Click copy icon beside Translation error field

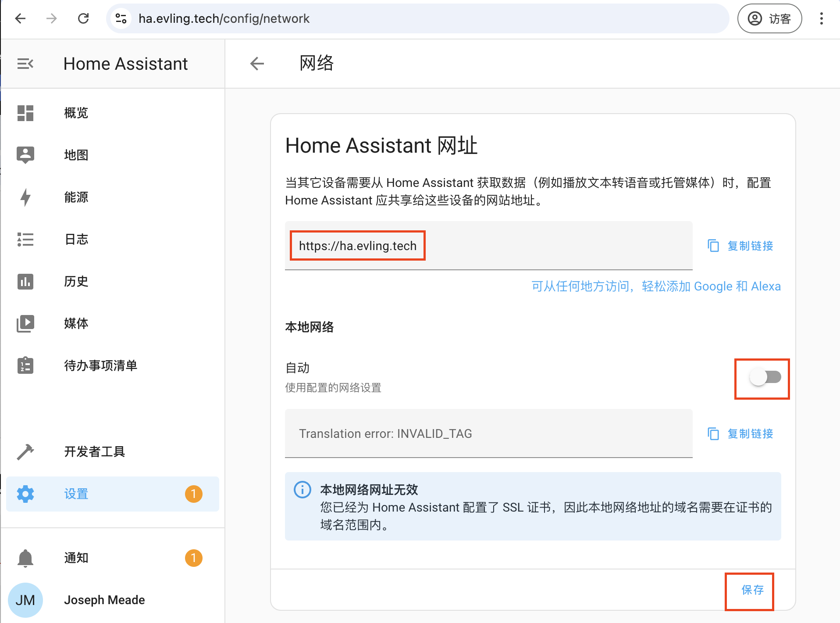click(x=713, y=433)
